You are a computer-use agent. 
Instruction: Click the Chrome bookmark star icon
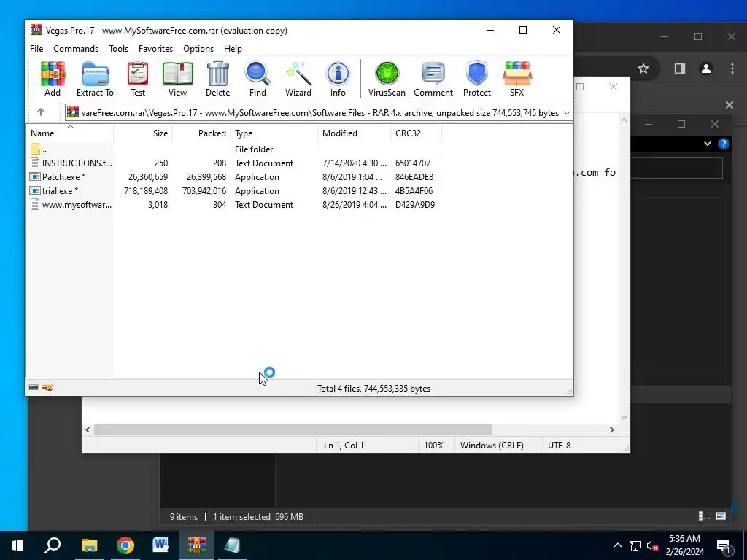[643, 69]
